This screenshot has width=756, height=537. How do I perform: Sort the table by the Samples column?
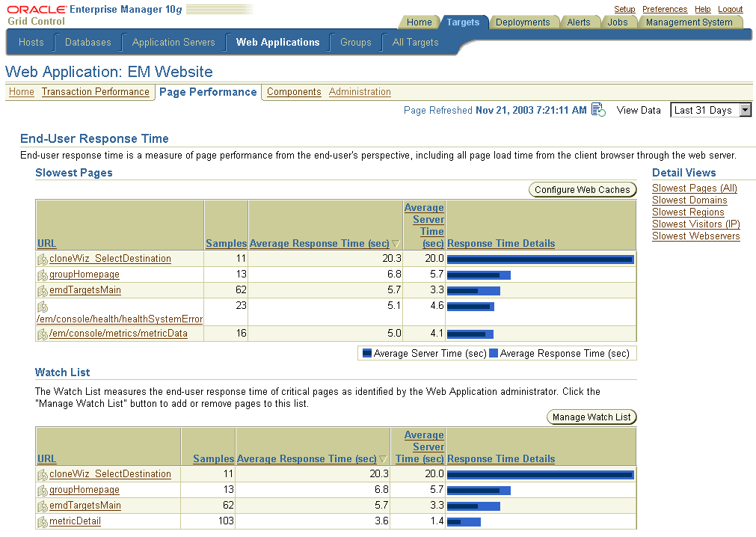[x=226, y=243]
